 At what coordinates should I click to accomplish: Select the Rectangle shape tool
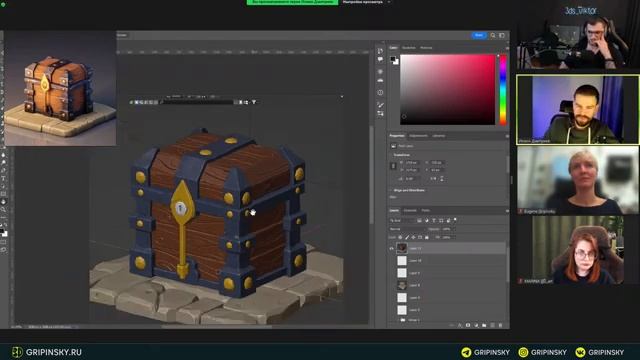click(3, 194)
